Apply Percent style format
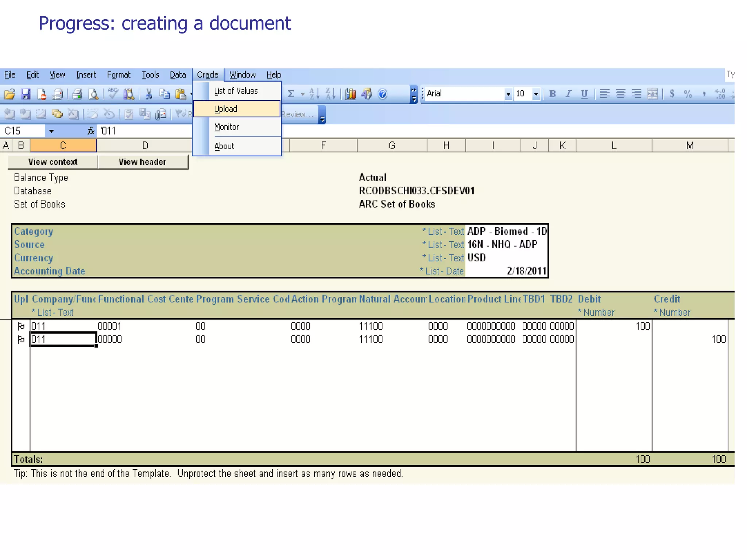Image resolution: width=747 pixels, height=560 pixels. [x=688, y=94]
